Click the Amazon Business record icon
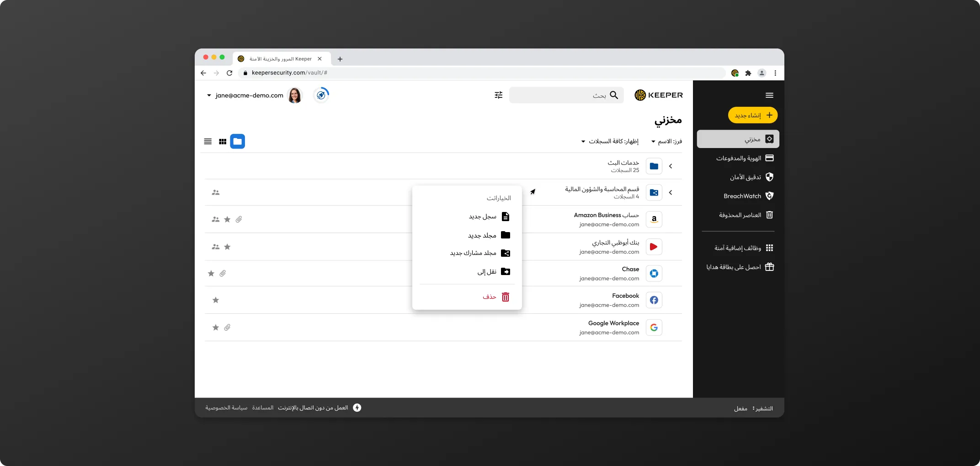The image size is (980, 466). tap(654, 219)
